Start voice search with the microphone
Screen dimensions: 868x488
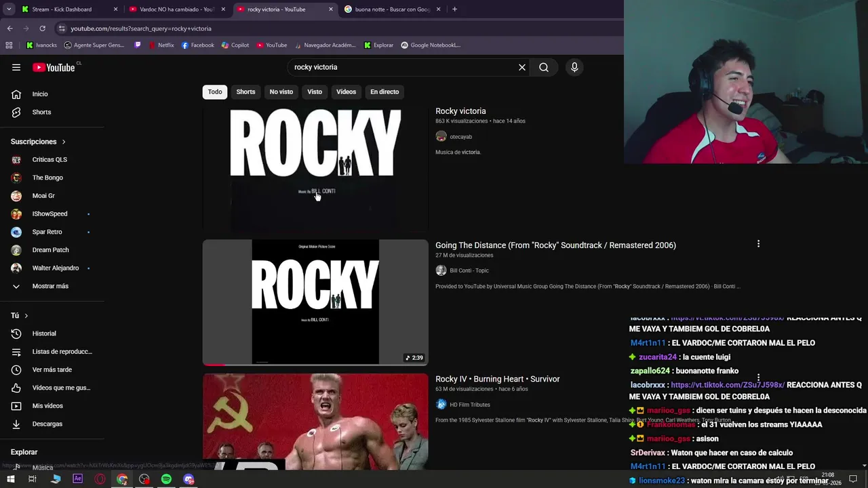[x=574, y=67]
